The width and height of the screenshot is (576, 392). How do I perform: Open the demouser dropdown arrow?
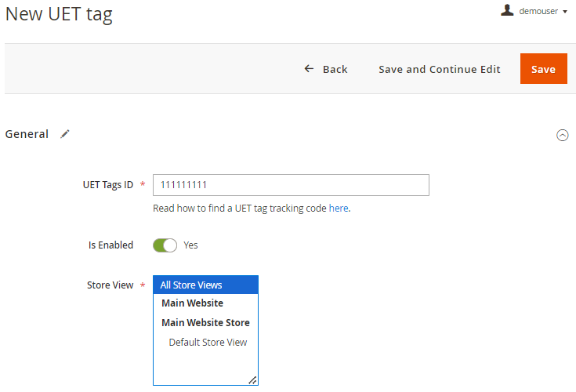point(565,12)
